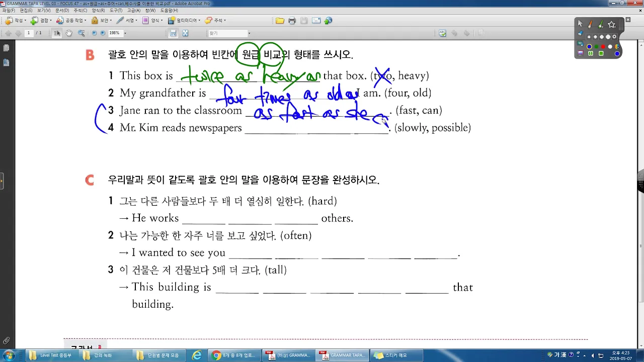Click the zoom in plus button
The height and width of the screenshot is (362, 644).
[x=103, y=33]
